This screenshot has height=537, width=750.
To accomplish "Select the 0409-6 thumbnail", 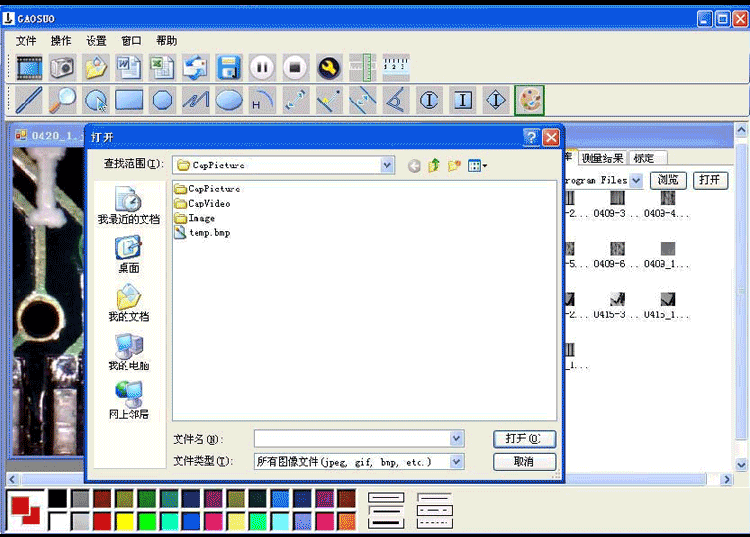I will tap(617, 255).
